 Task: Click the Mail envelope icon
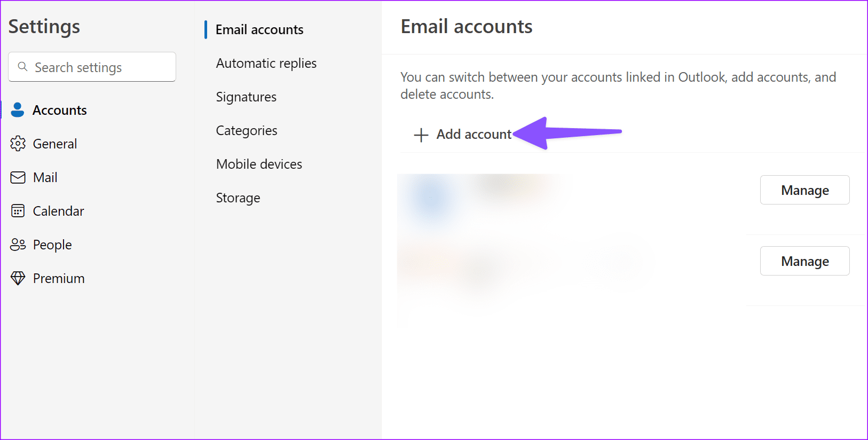pos(18,177)
